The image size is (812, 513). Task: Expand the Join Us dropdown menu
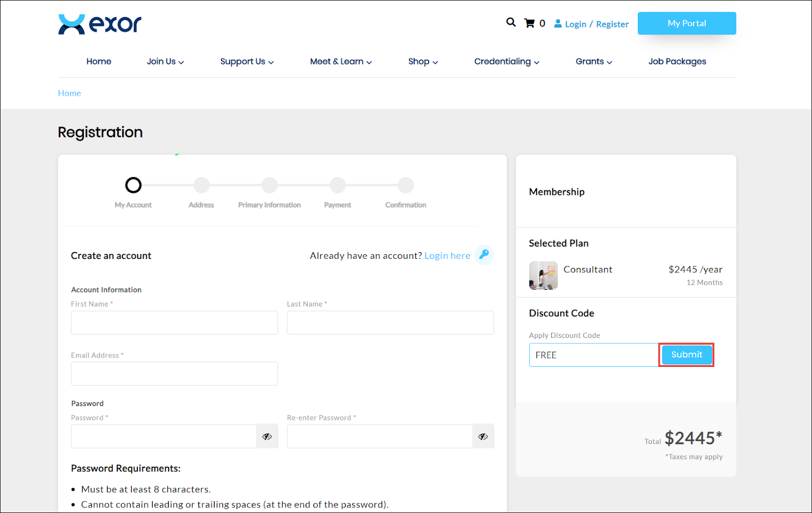coord(165,61)
